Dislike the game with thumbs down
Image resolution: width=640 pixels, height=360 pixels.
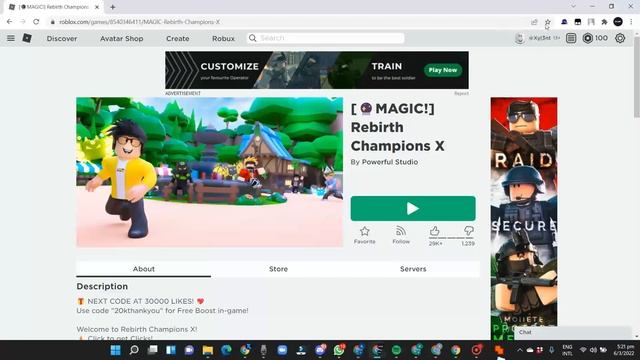469,231
